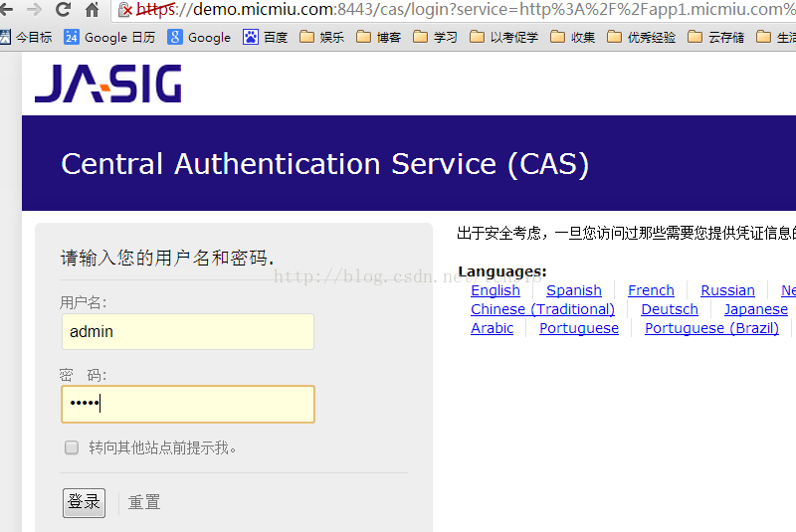Image resolution: width=796 pixels, height=532 pixels.
Task: Focus the 密码 password field
Action: point(188,404)
